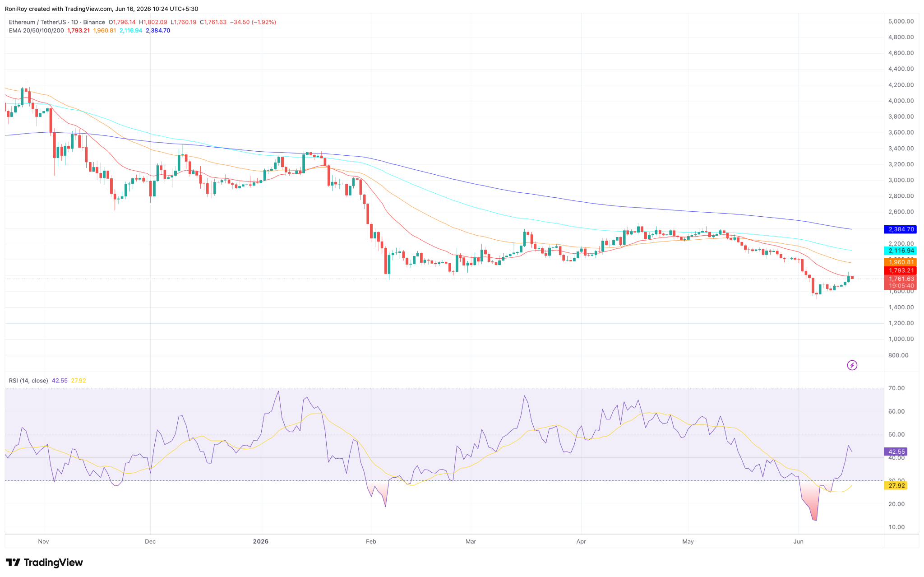Click the 4,000.00 price axis tick
The height and width of the screenshot is (577, 924).
click(x=901, y=101)
